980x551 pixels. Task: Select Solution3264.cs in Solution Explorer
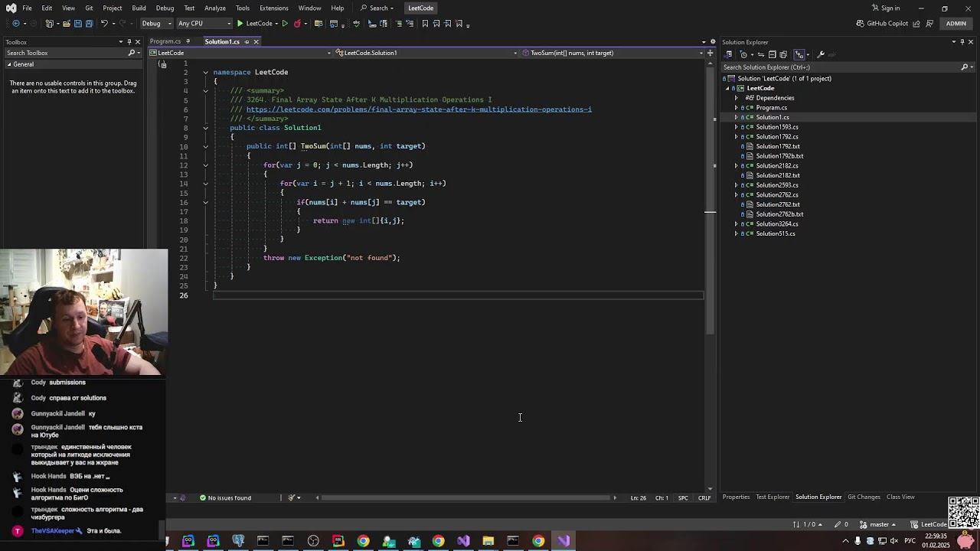(777, 224)
